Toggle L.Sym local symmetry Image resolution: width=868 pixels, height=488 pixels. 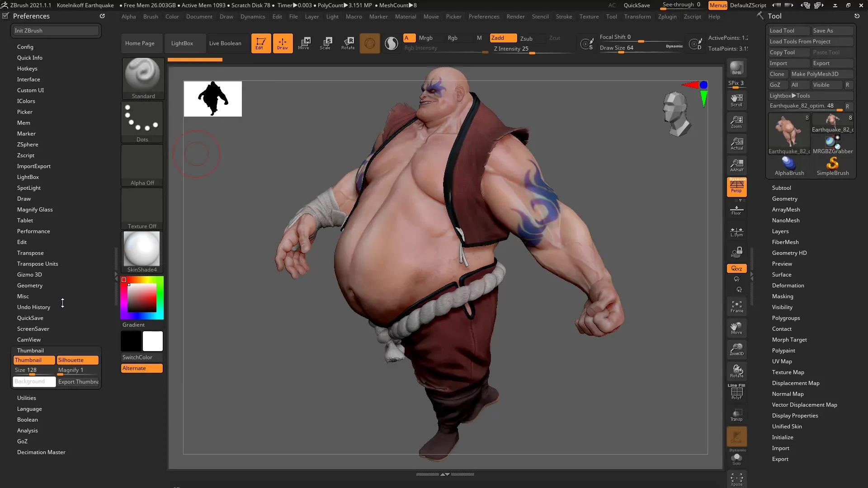coord(736,232)
